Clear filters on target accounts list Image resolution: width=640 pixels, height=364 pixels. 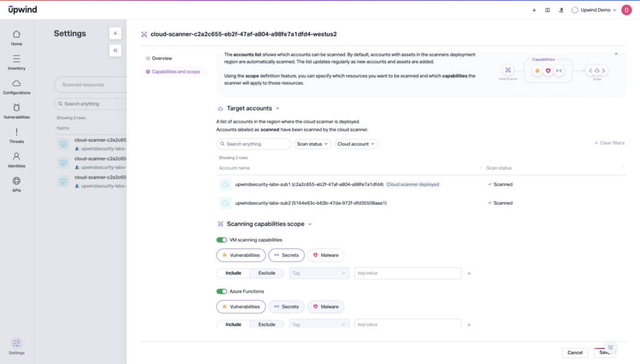[609, 143]
